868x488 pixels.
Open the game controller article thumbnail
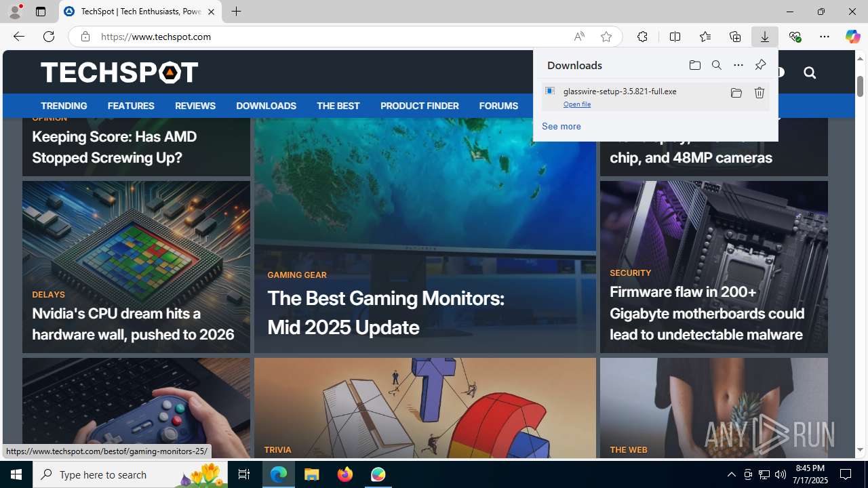click(136, 408)
